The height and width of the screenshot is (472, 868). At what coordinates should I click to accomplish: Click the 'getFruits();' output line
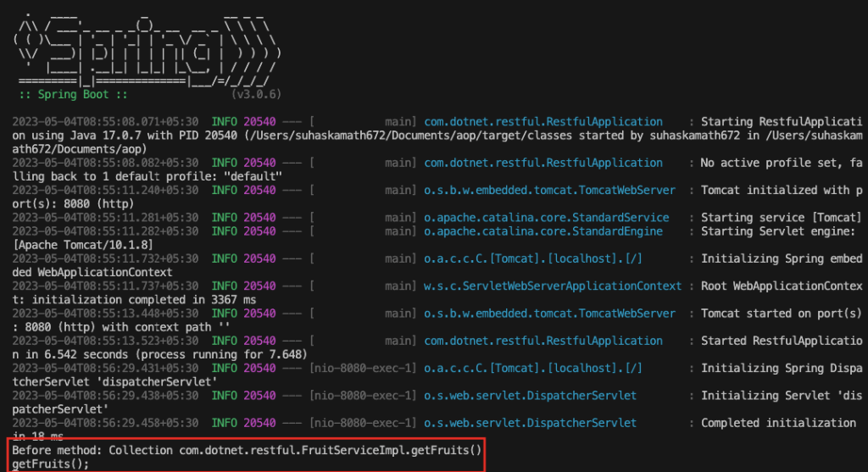(50, 464)
